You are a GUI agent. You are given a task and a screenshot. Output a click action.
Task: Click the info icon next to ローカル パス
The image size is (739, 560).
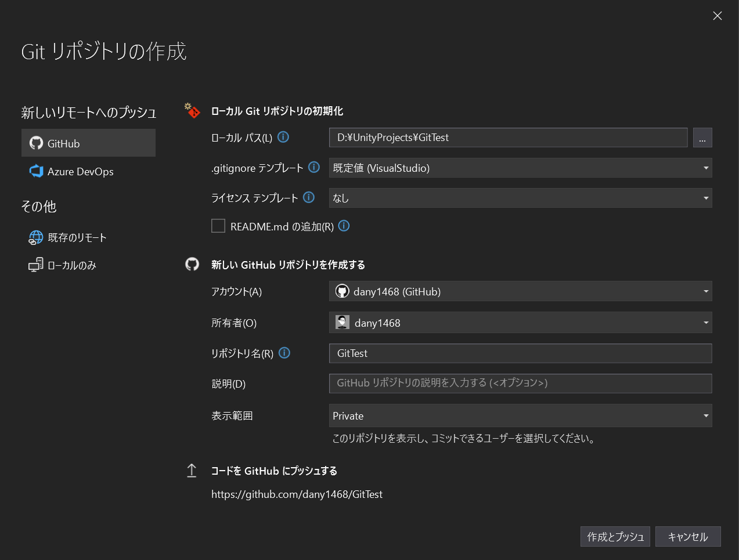click(283, 137)
